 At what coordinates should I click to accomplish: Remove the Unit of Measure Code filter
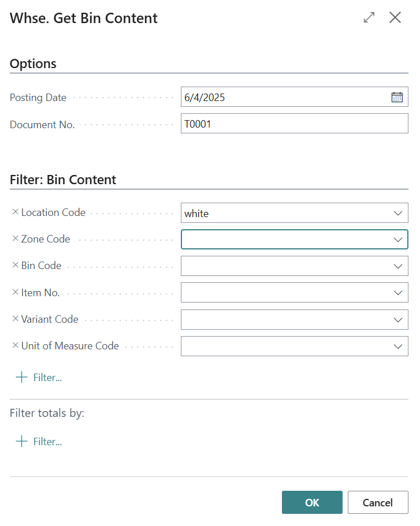(16, 346)
